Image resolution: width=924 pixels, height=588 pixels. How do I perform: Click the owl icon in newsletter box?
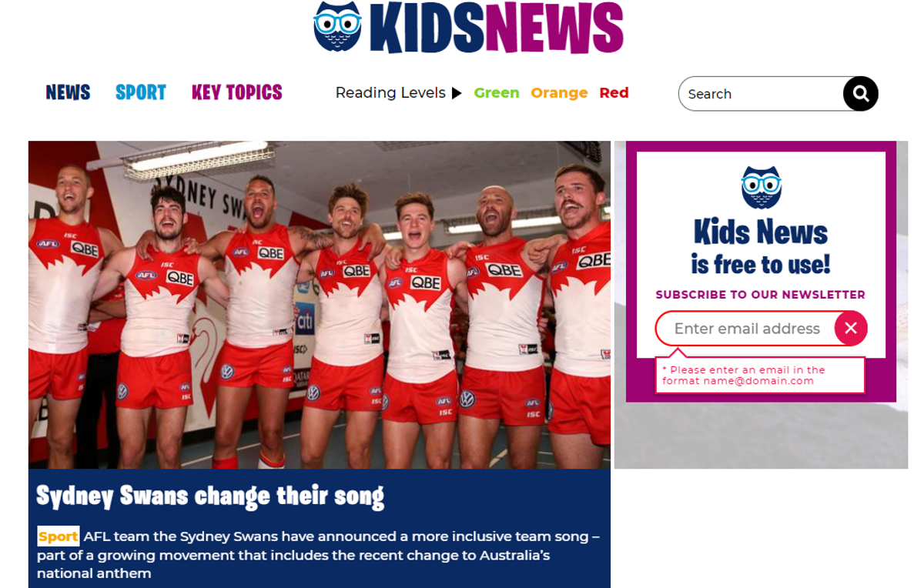click(x=761, y=188)
